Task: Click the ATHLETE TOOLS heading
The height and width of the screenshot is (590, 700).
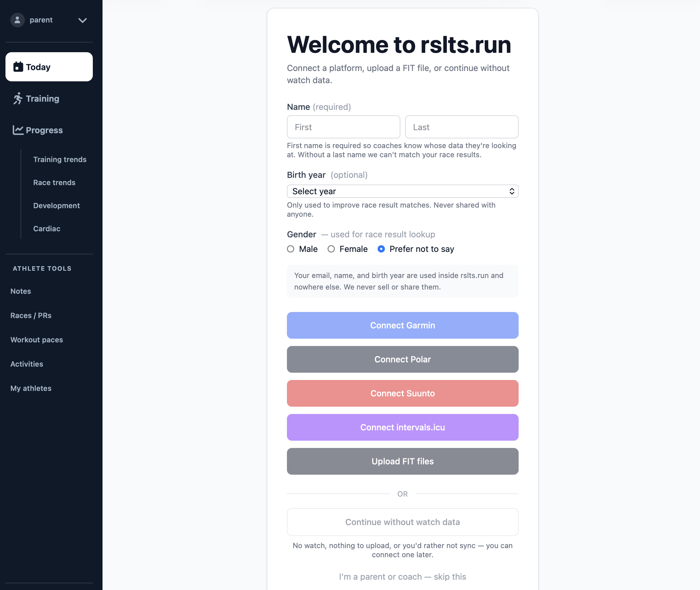Action: coord(42,269)
